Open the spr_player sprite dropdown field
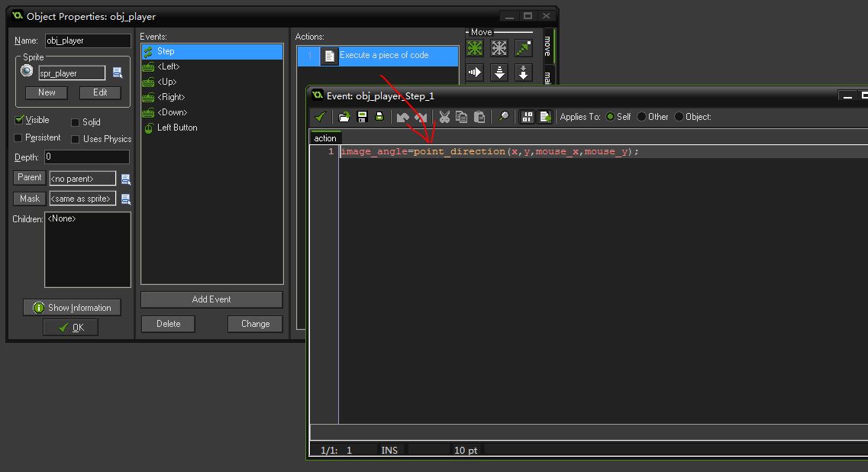This screenshot has width=868, height=472. coord(72,73)
